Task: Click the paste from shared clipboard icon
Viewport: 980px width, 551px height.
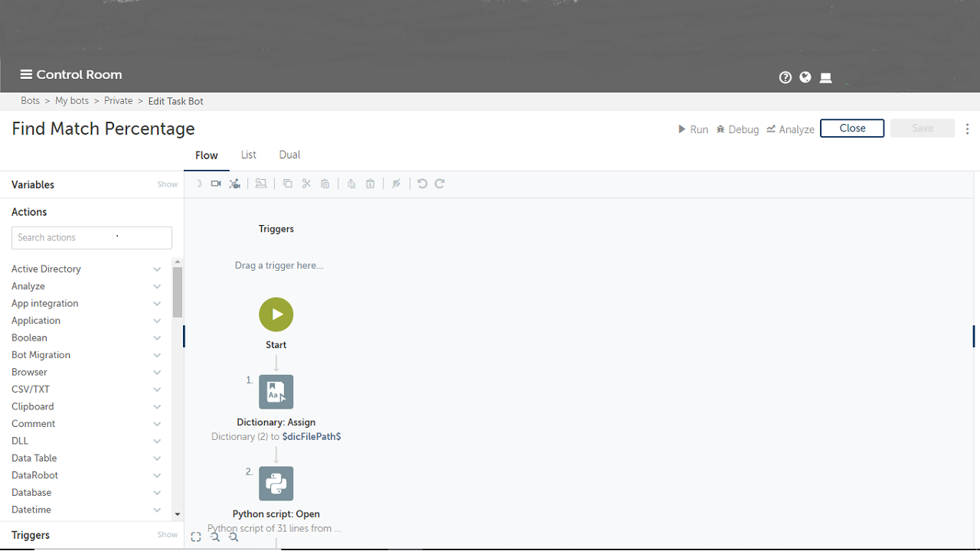Action: 371,184
